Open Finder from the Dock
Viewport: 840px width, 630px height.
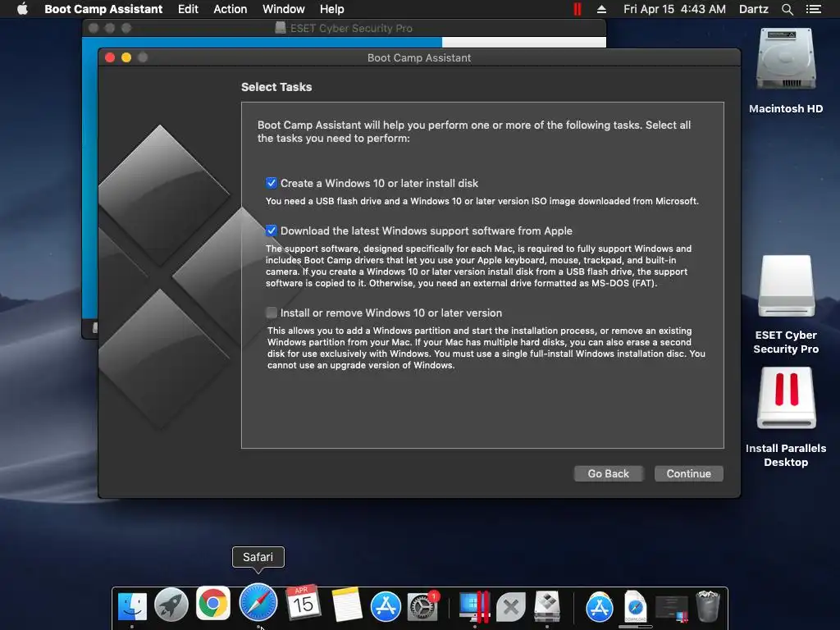tap(132, 606)
